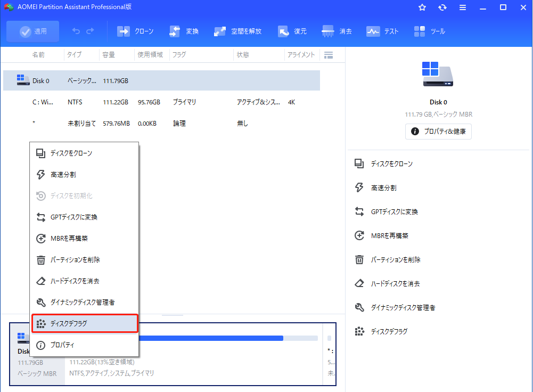This screenshot has width=533, height=392.
Task: Click the favorites star icon in title bar
Action: pos(422,7)
